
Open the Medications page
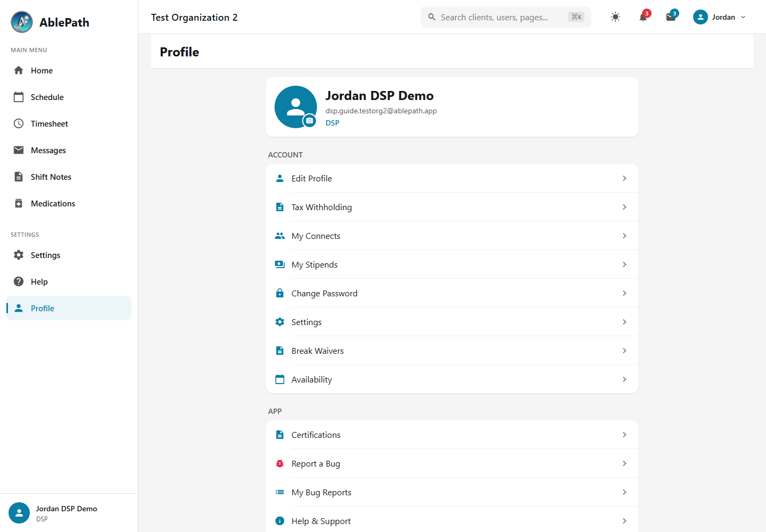[69, 203]
